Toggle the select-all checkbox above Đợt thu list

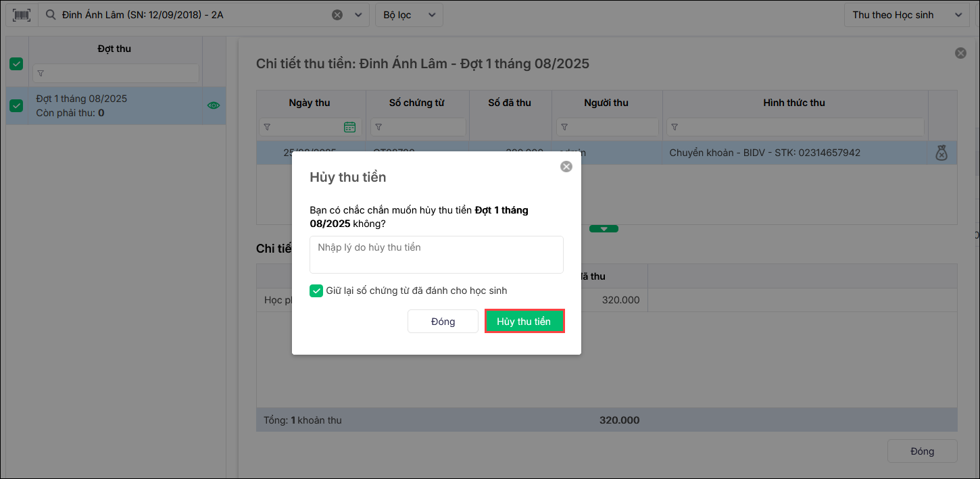point(16,64)
